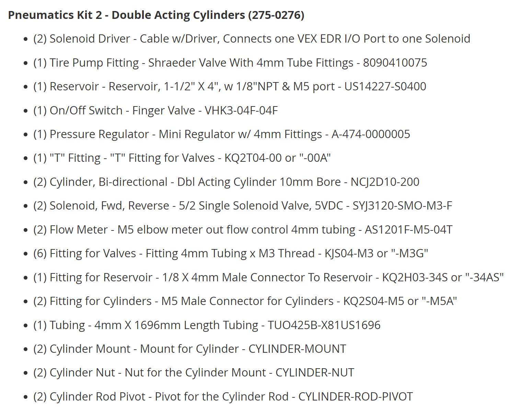
Task: Click the Solenoid Driver list item
Action: tap(251, 39)
